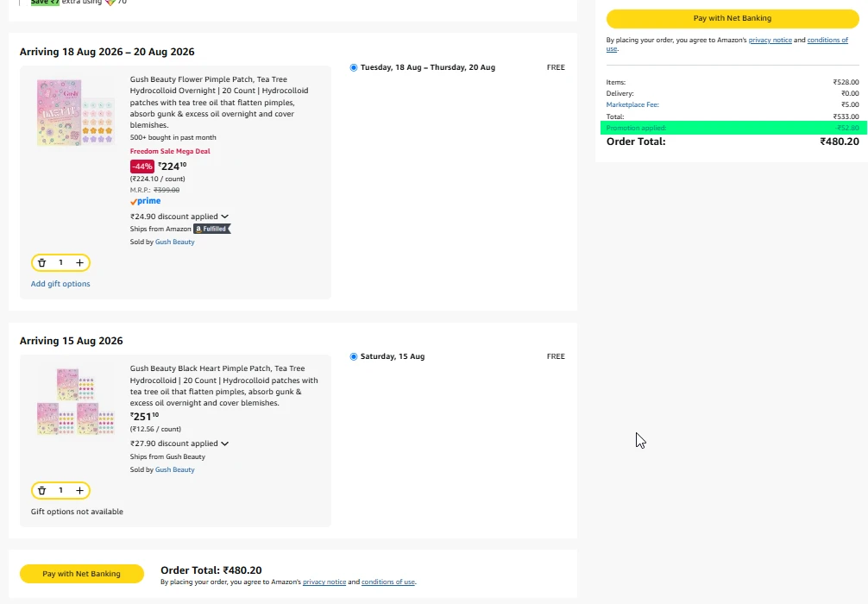Click Gush Beauty Flower Pimple Patch title
The width and height of the screenshot is (868, 604).
coord(220,102)
